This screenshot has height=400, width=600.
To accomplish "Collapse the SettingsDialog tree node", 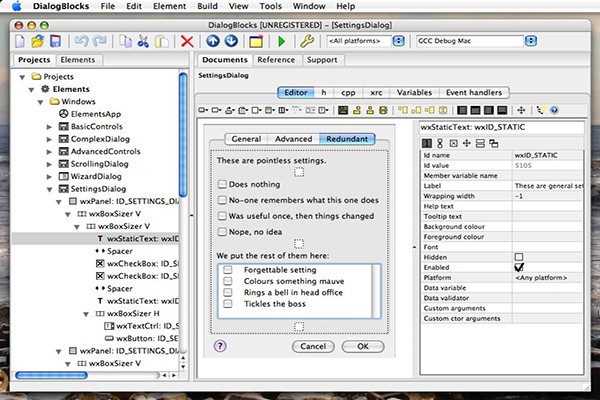I will pos(49,189).
